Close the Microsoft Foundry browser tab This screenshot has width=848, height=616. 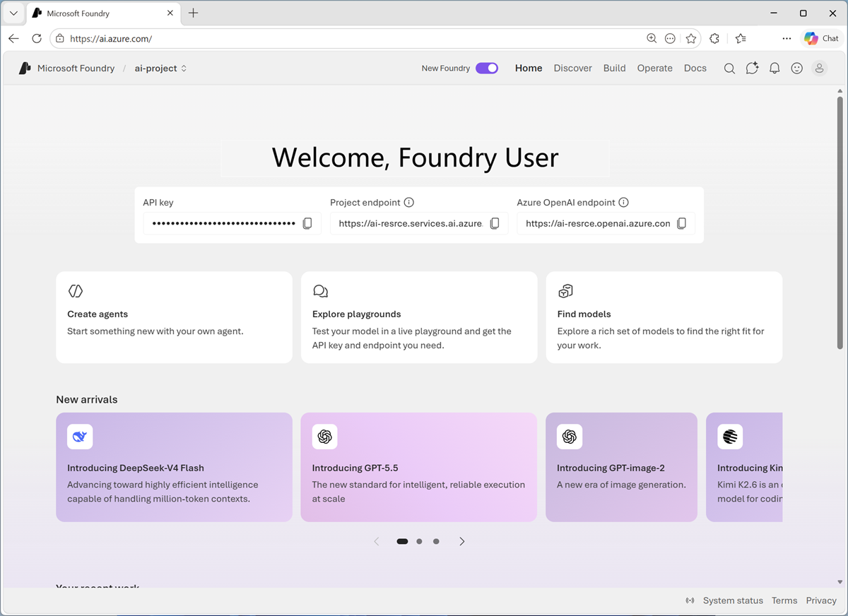coord(170,13)
